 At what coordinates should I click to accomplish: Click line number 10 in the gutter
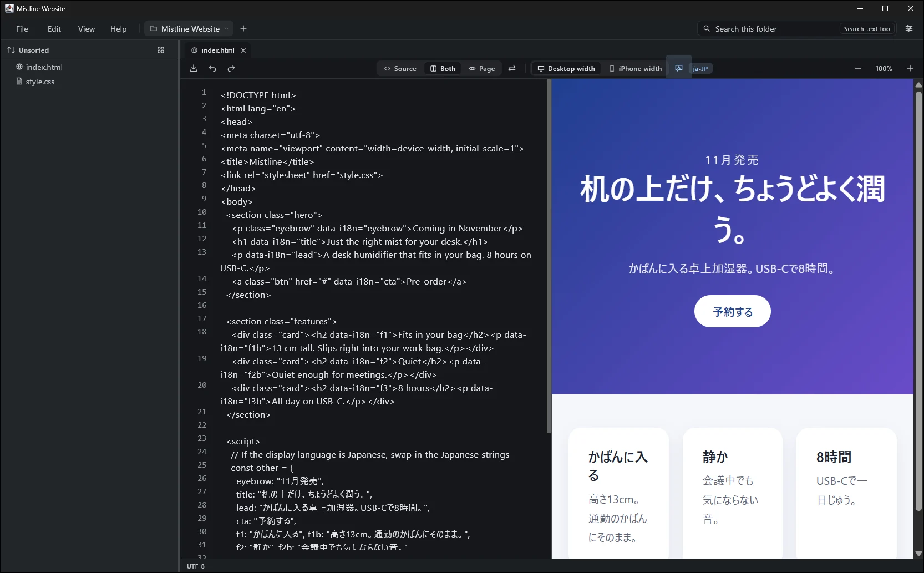(202, 212)
